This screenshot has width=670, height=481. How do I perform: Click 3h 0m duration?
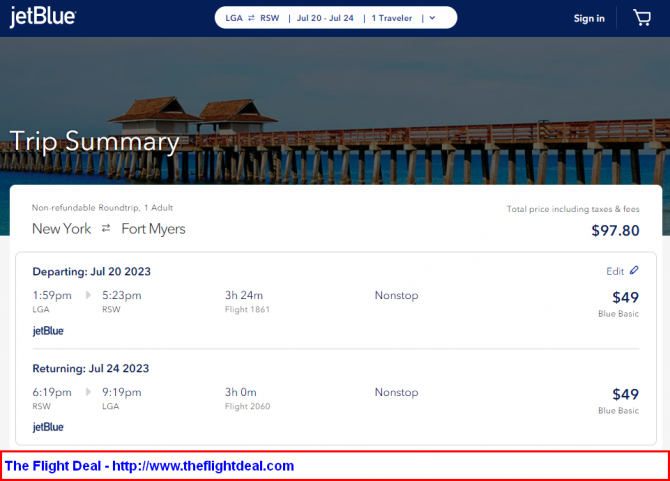pos(241,392)
